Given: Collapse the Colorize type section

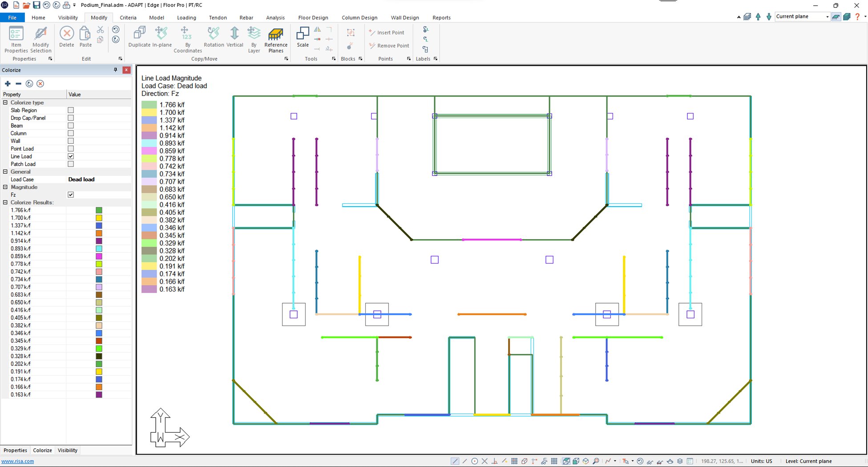Looking at the screenshot, I should 5,102.
